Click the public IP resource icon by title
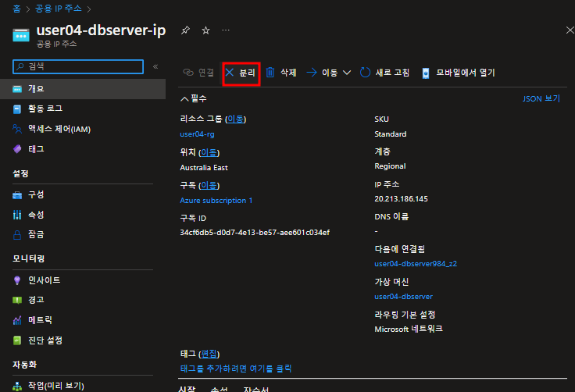 [x=21, y=36]
